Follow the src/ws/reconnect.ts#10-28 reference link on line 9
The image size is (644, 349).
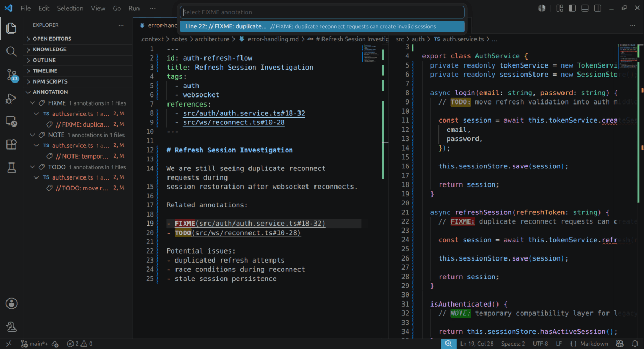pyautogui.click(x=234, y=122)
